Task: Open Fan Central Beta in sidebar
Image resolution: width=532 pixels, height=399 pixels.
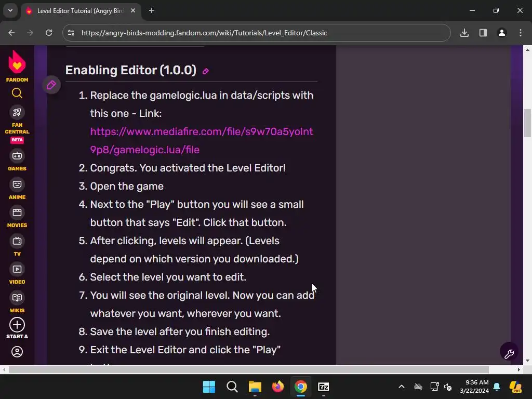Action: point(17,124)
